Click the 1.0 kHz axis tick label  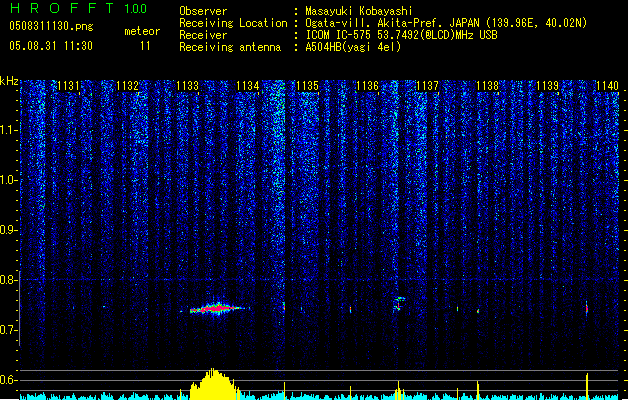[x=8, y=180]
